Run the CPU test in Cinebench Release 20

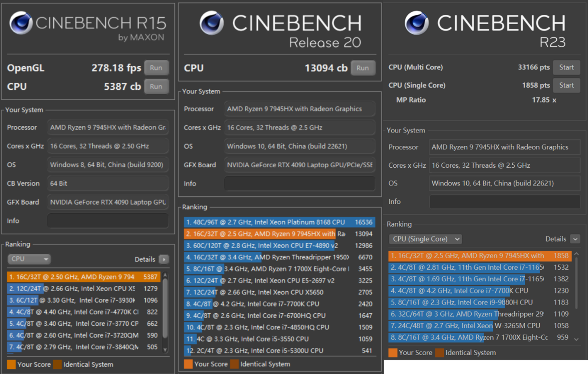[x=363, y=68]
